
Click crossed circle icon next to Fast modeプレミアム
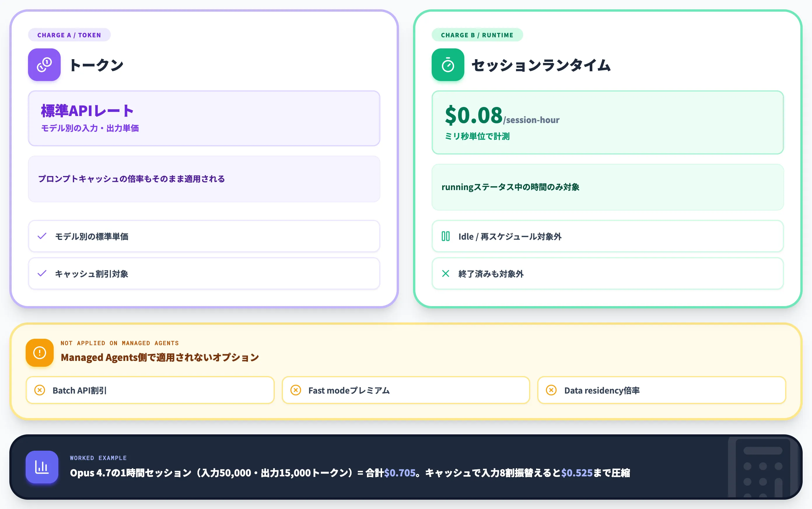click(x=296, y=390)
